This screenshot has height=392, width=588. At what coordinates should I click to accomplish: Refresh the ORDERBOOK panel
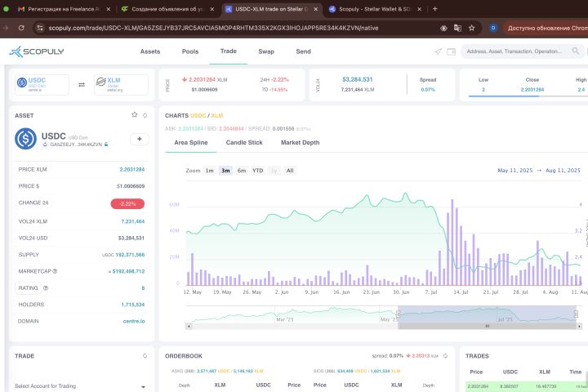(x=446, y=356)
